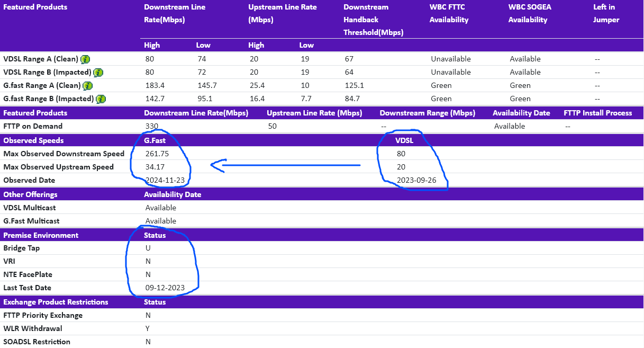Click the G.Fast max downstream speed 261.75
Viewport: 644px width, 348px height.
[x=157, y=154]
